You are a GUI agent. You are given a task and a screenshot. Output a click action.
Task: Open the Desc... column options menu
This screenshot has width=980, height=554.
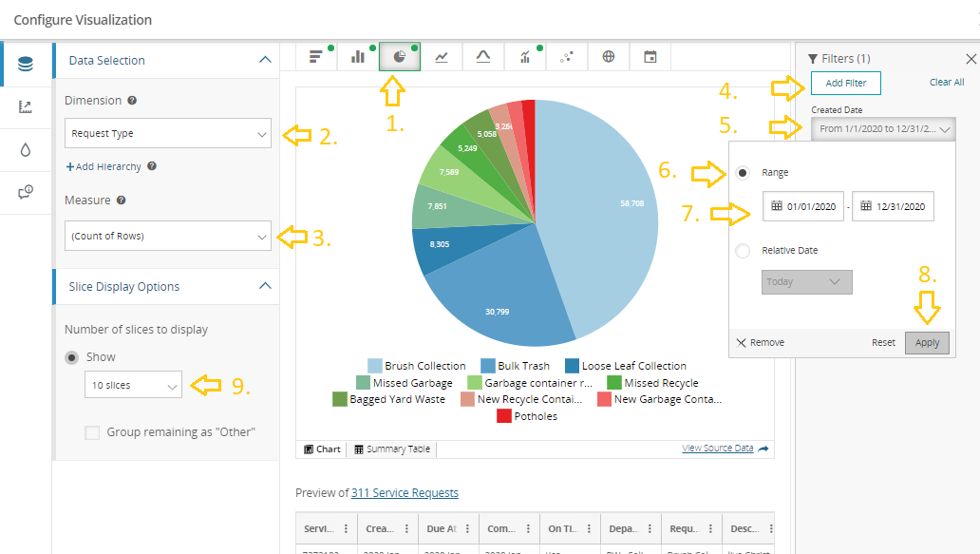click(x=771, y=529)
